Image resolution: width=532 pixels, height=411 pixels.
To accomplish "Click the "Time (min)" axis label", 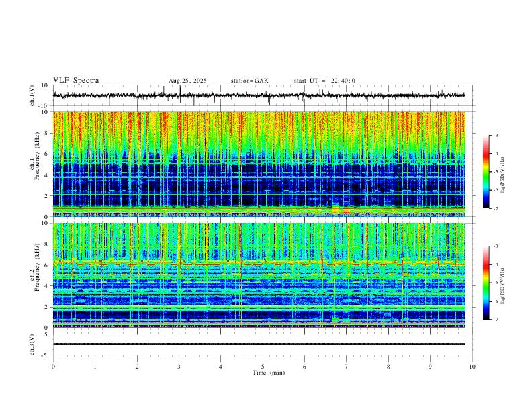I will (269, 373).
